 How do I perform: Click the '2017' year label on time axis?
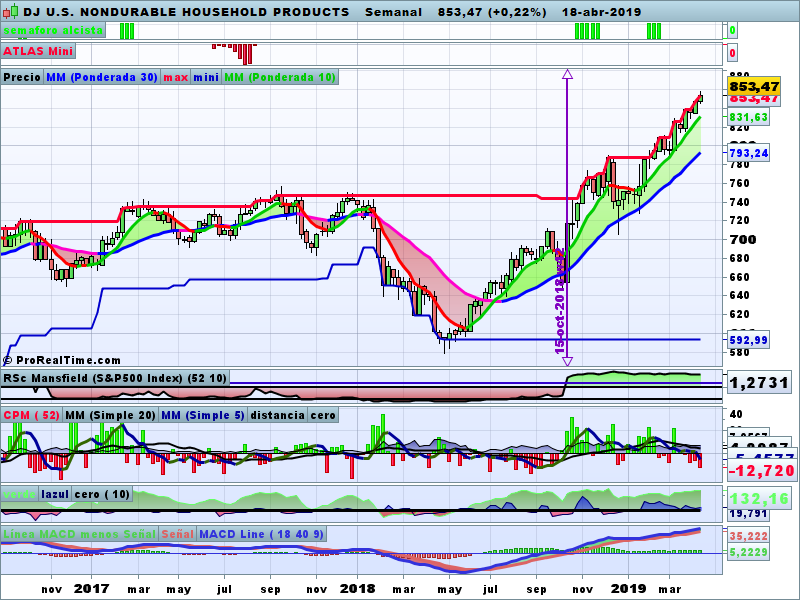tap(91, 588)
